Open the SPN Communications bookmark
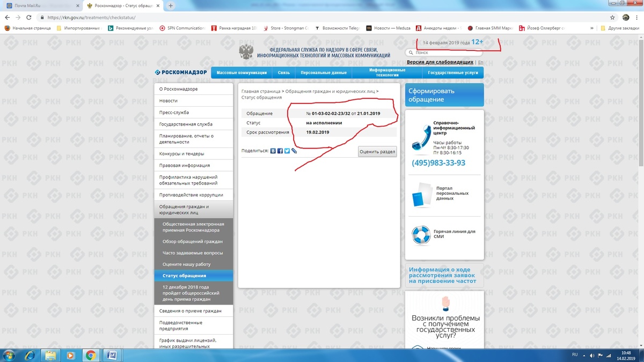This screenshot has width=644, height=362. tap(182, 28)
